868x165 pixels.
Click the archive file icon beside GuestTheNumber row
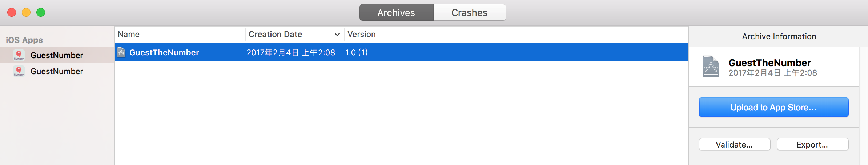pyautogui.click(x=121, y=52)
